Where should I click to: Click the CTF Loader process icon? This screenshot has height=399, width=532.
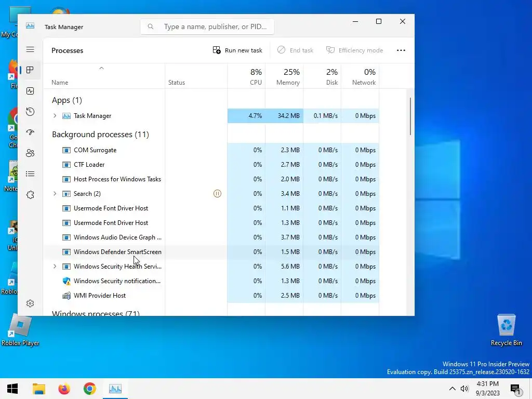point(66,165)
